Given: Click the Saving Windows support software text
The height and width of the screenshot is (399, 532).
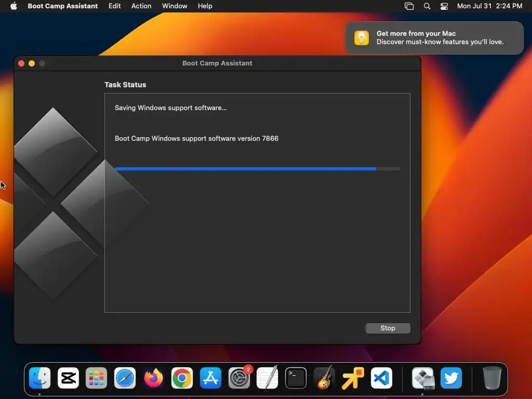Looking at the screenshot, I should [x=170, y=108].
